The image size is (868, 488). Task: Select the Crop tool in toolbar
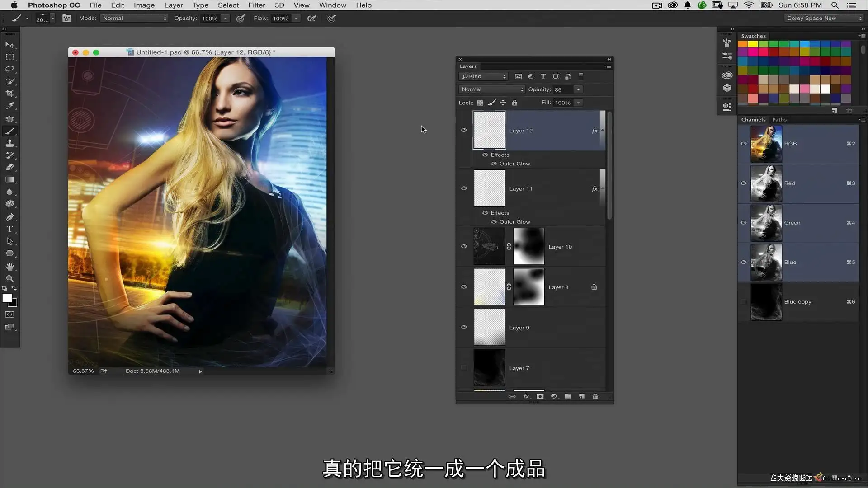click(x=9, y=94)
